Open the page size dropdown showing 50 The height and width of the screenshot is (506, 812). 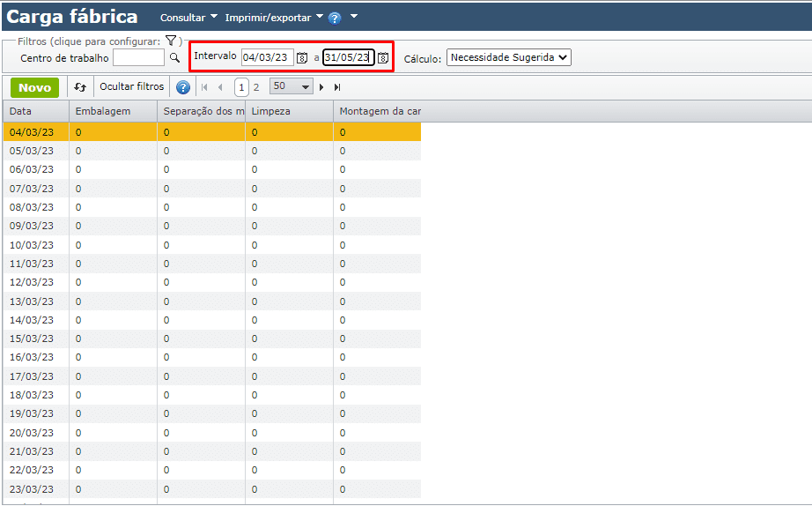(x=292, y=86)
